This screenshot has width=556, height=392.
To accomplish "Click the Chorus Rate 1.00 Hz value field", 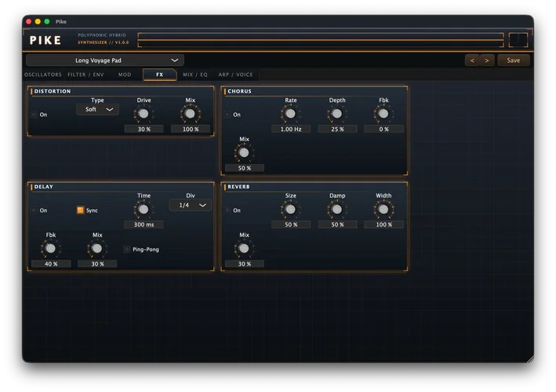I will coord(291,129).
